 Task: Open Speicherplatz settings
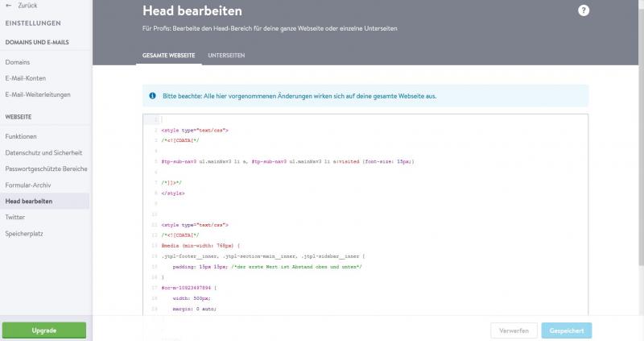click(24, 233)
